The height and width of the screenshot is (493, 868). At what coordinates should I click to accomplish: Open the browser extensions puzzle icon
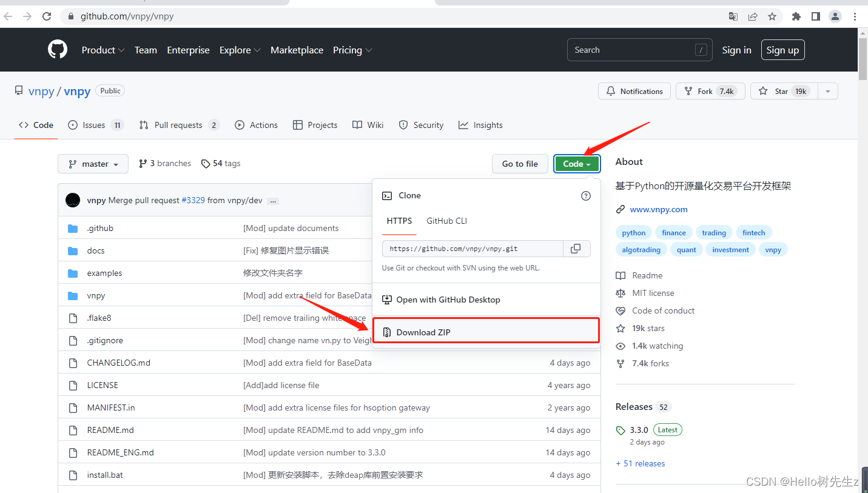coord(796,16)
